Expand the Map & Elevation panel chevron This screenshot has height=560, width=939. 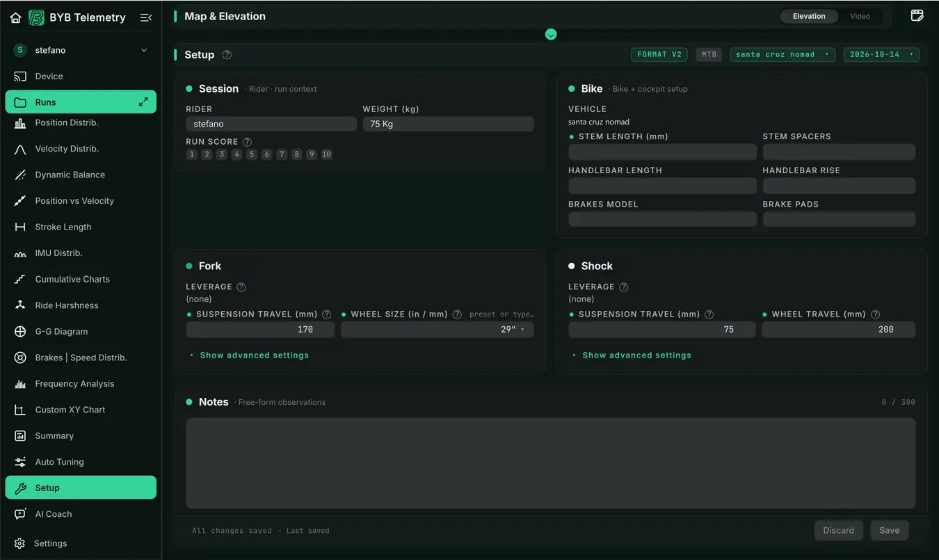551,34
